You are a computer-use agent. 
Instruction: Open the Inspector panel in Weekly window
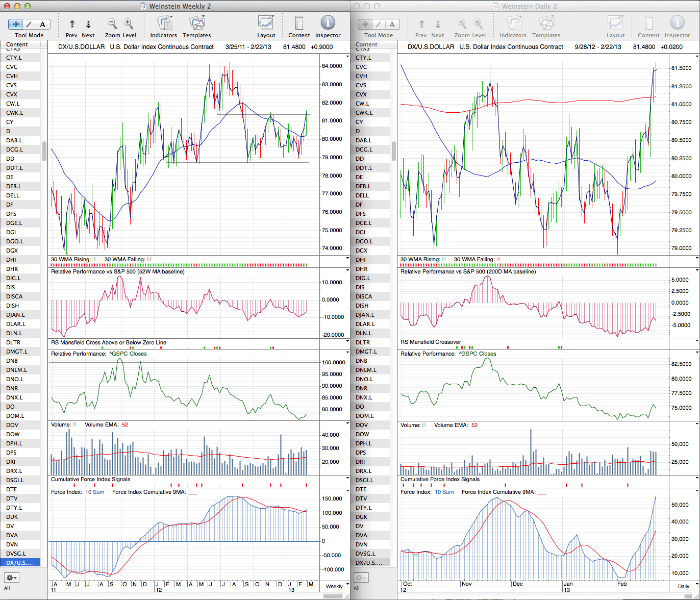click(x=328, y=23)
